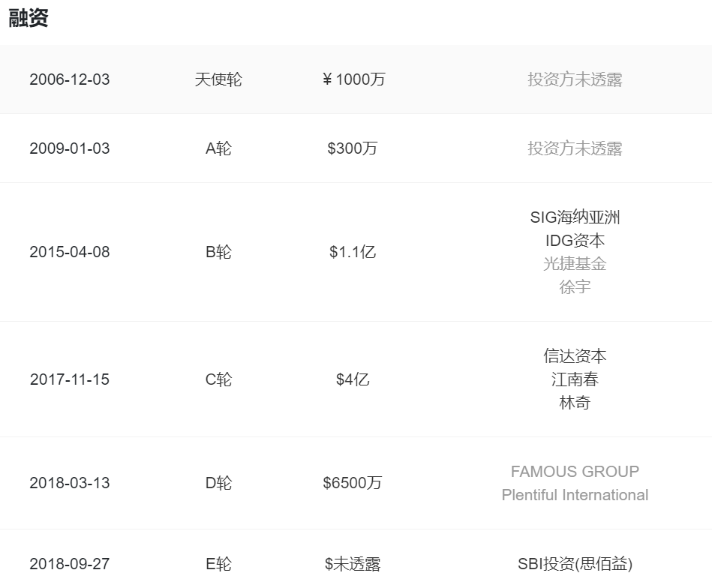Click 投资方未透露 in the A轮 row

[575, 148]
